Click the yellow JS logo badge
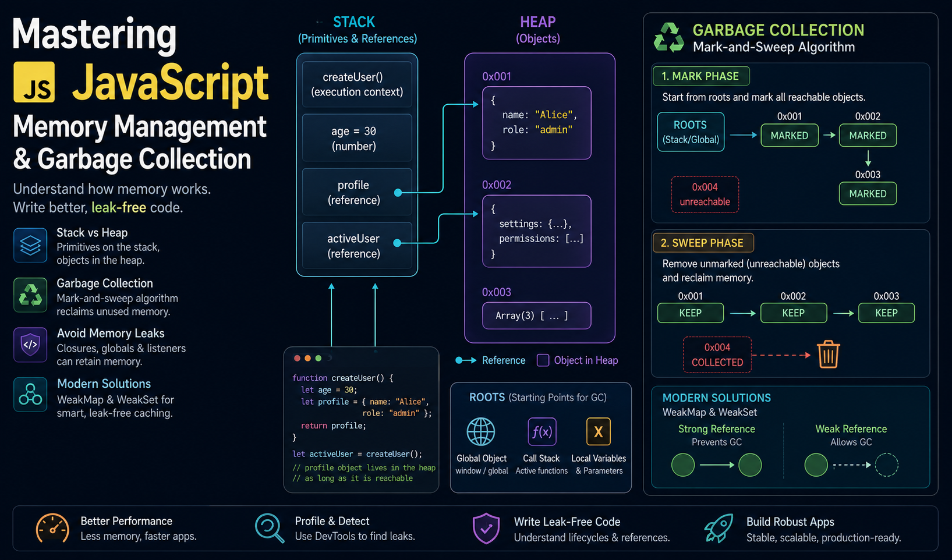This screenshot has height=560, width=952. point(34,82)
